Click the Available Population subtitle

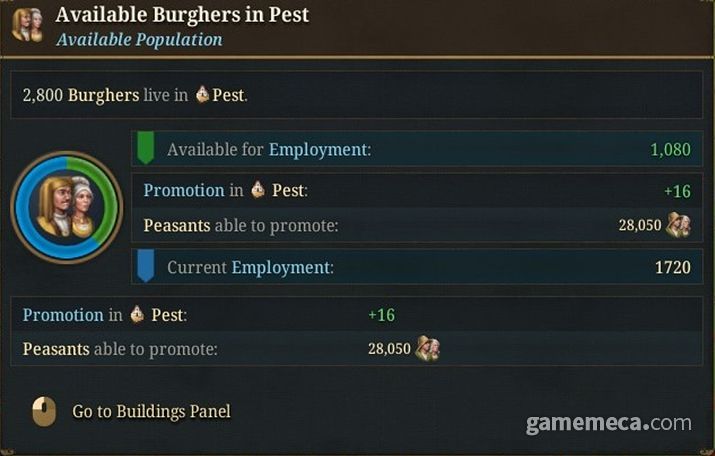[x=139, y=40]
